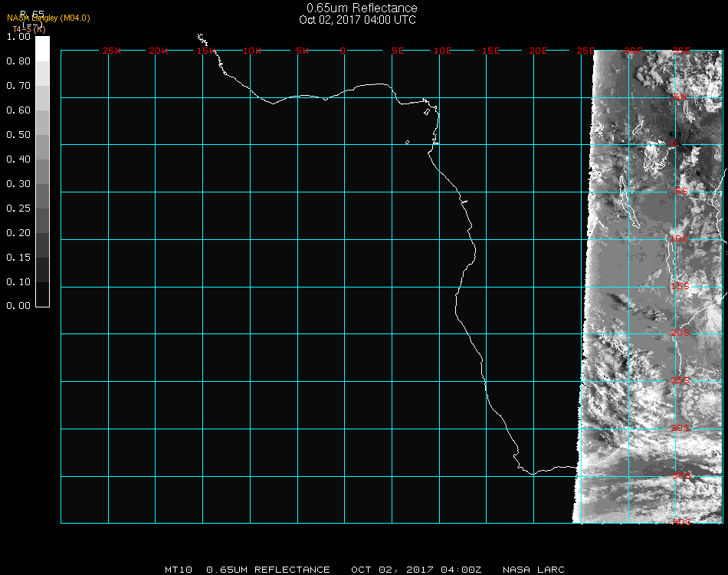Click the 25E longitude label

(585, 51)
